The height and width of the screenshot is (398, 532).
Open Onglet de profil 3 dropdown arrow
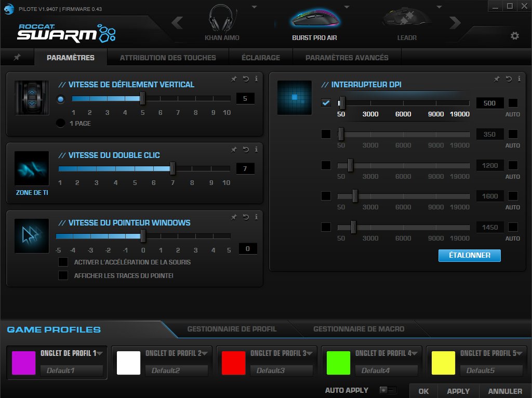coord(310,353)
